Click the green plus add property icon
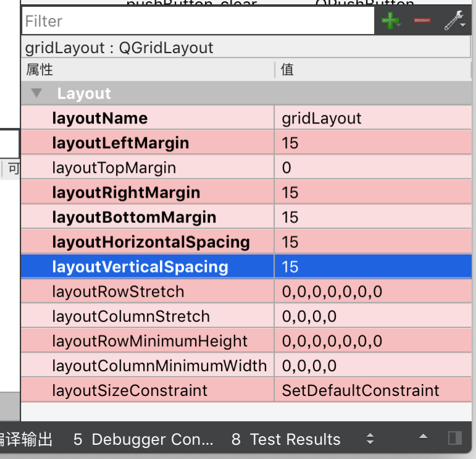 [x=391, y=20]
